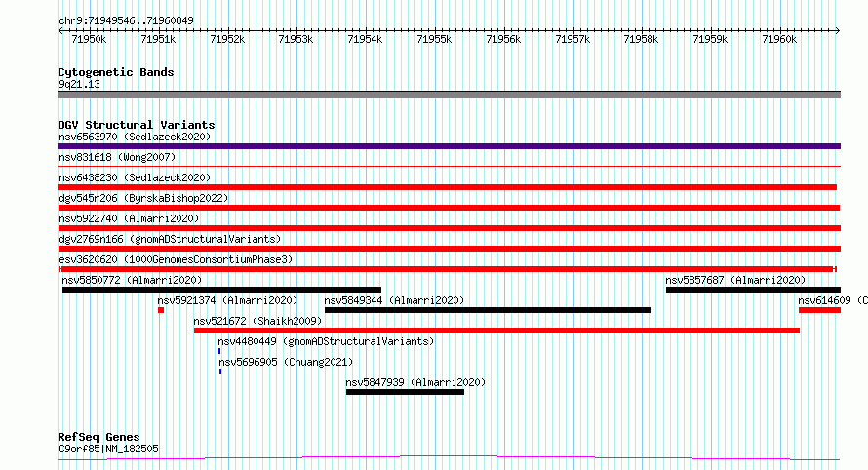This screenshot has height=470, width=868.
Task: Click the nsv5696905 (Chuang2021) label
Action: pos(286,362)
